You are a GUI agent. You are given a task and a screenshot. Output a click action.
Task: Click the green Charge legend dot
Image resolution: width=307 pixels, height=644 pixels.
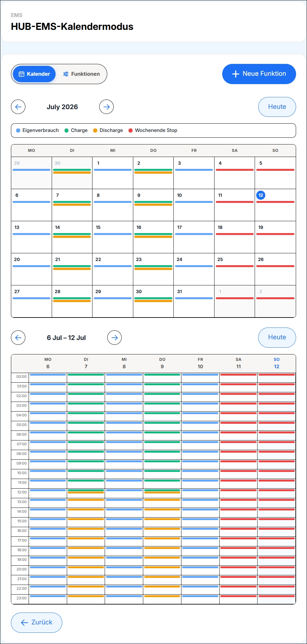(x=66, y=130)
